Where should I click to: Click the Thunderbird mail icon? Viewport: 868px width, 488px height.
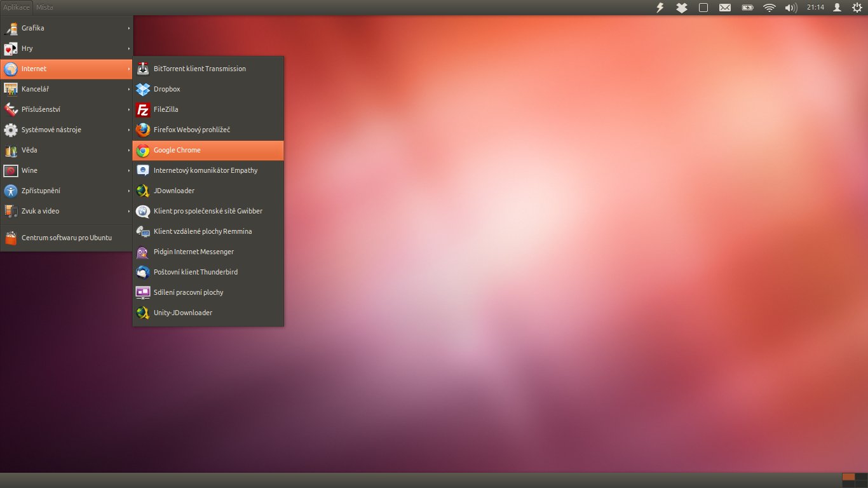tap(143, 272)
